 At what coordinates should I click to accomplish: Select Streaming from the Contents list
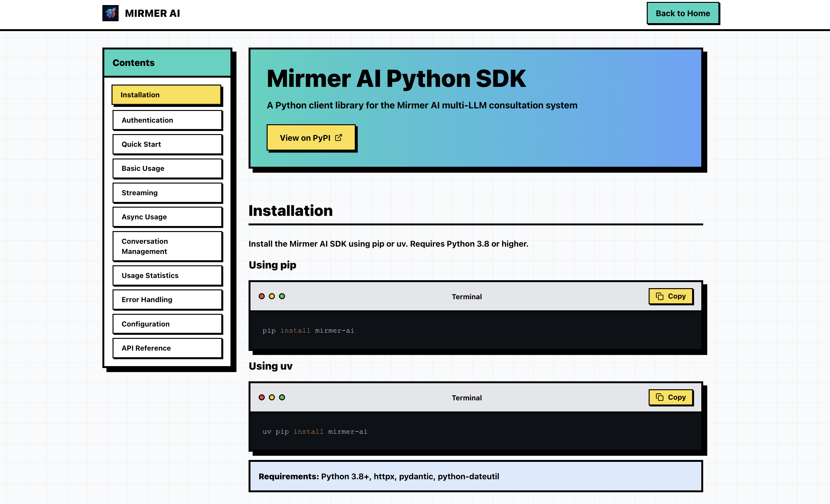coord(167,193)
